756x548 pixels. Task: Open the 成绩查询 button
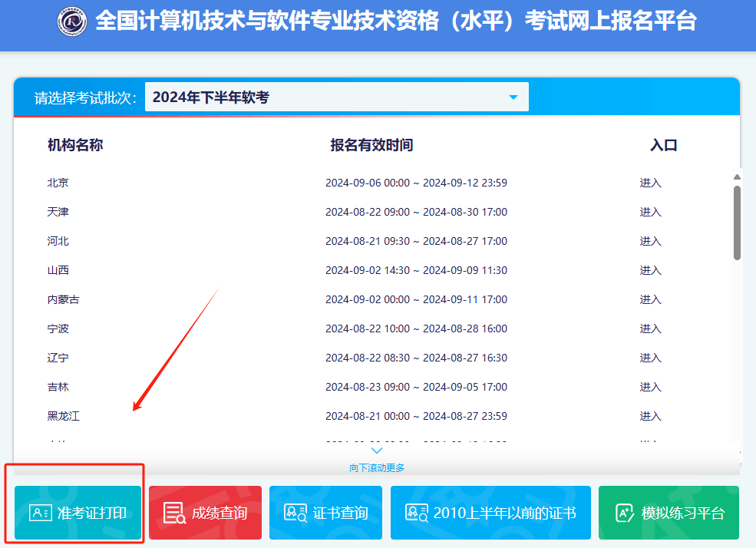(205, 513)
